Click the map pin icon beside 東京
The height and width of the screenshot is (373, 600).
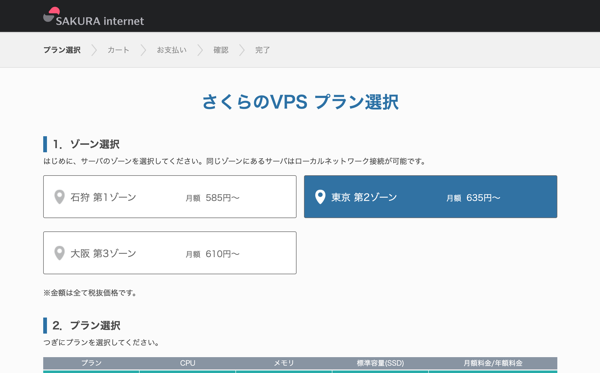(320, 197)
